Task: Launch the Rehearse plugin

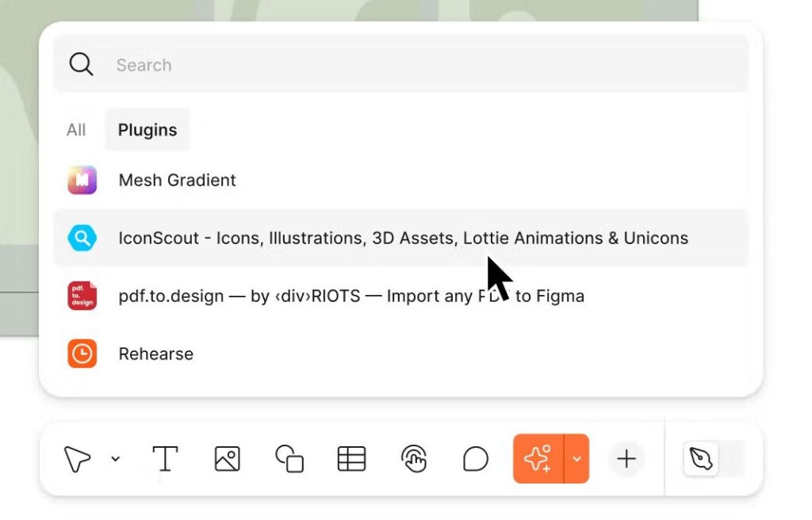Action: (x=401, y=354)
